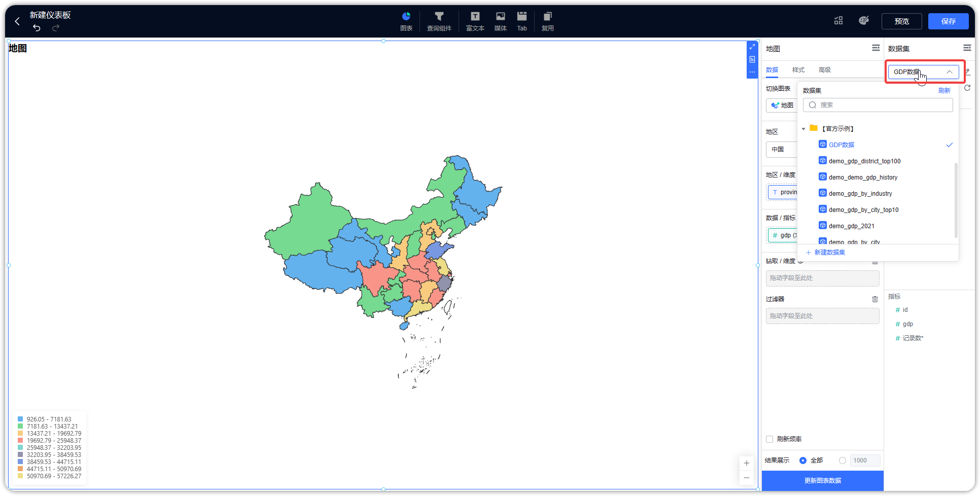Click the dataset refresh circular icon
Image resolution: width=980 pixels, height=496 pixels.
point(967,88)
